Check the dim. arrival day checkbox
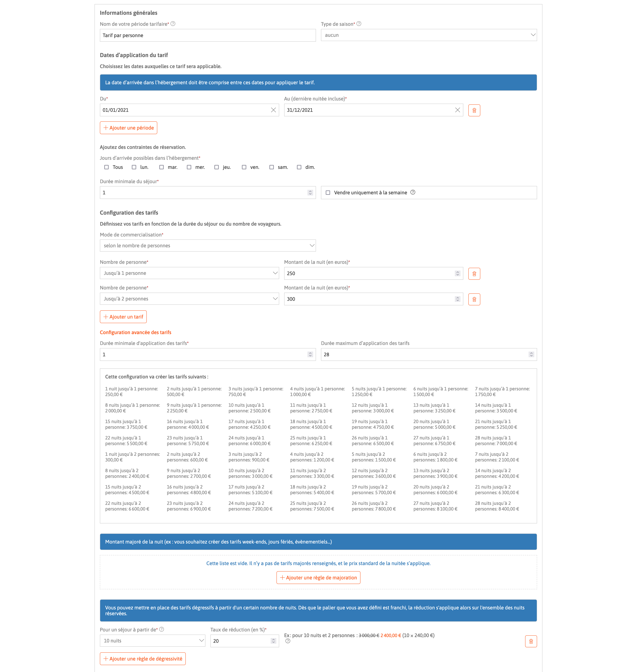The width and height of the screenshot is (636, 672). point(299,167)
